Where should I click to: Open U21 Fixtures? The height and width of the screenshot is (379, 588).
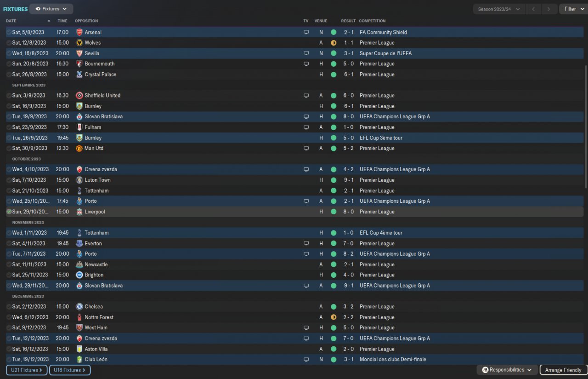click(x=26, y=370)
